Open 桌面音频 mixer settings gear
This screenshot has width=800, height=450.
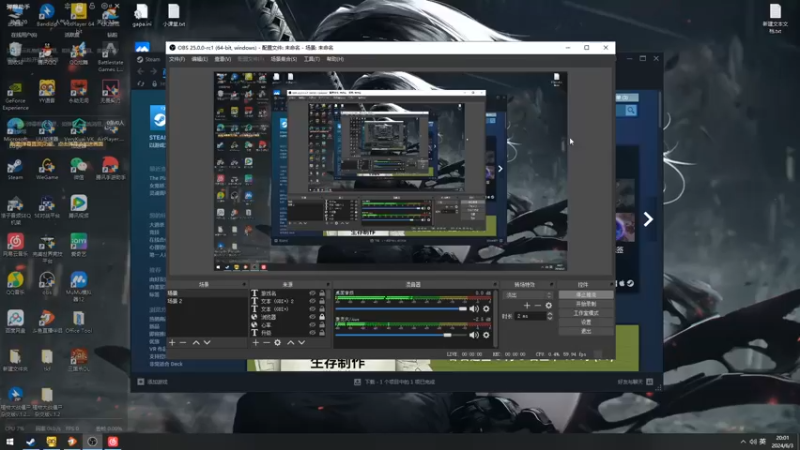[x=486, y=309]
